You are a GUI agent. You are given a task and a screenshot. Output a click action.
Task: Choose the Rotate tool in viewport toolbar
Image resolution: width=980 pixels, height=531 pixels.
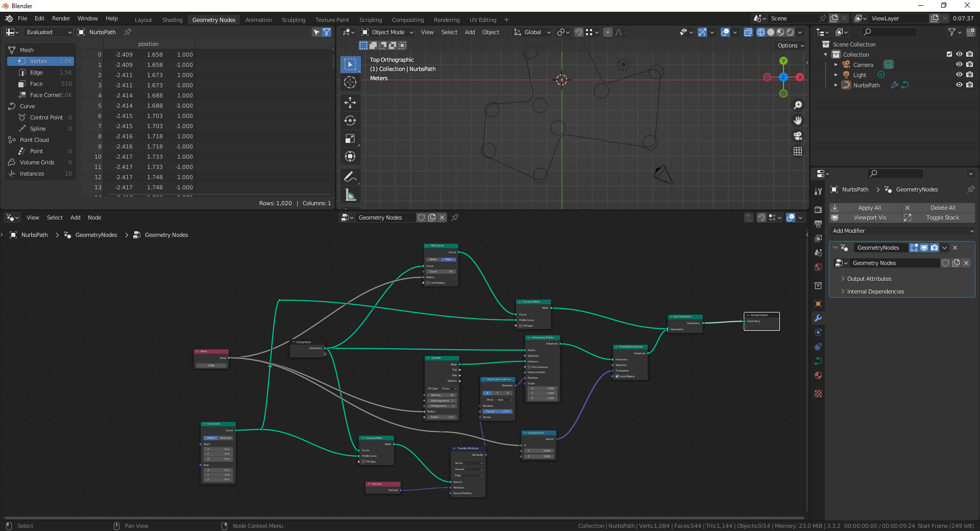pyautogui.click(x=350, y=120)
